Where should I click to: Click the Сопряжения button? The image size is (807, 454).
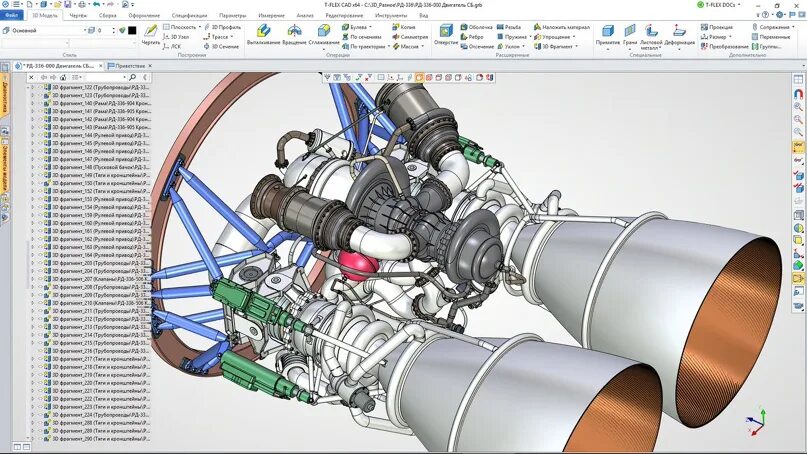coord(772,27)
